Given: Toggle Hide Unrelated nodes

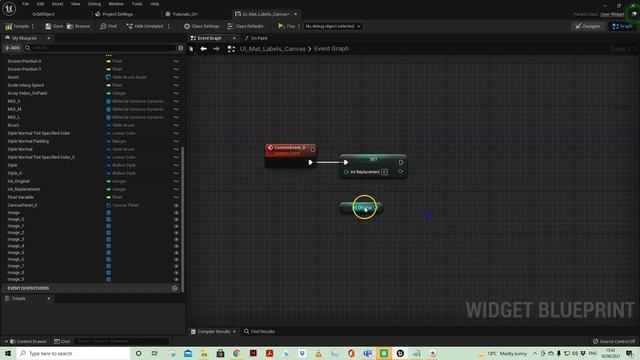Looking at the screenshot, I should click(144, 26).
